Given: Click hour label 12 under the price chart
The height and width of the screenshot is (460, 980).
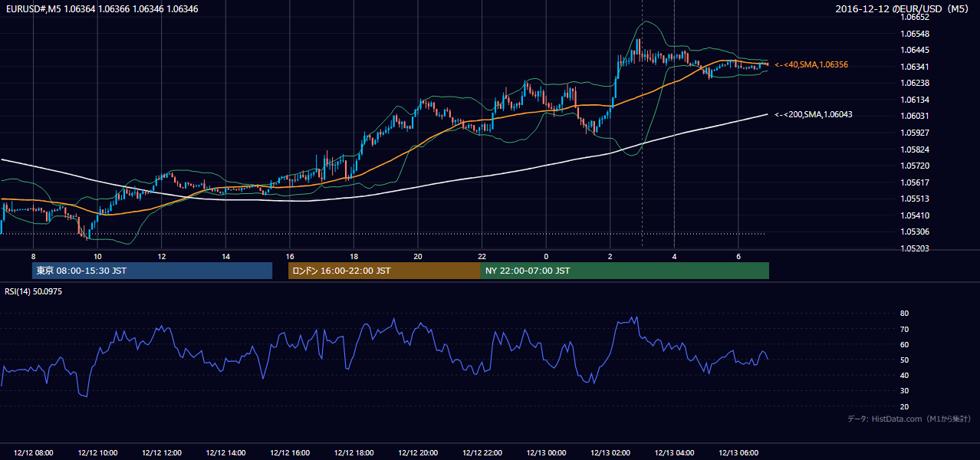Looking at the screenshot, I should [x=161, y=256].
